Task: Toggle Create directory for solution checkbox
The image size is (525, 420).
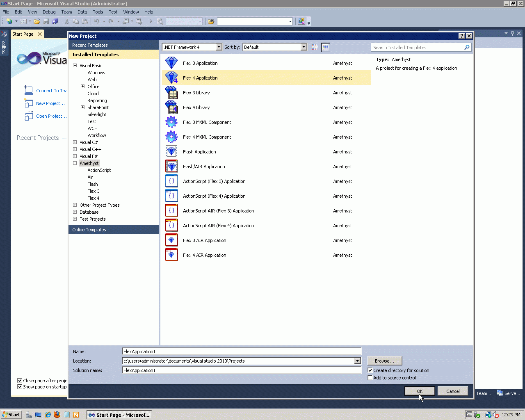Action: coord(370,370)
